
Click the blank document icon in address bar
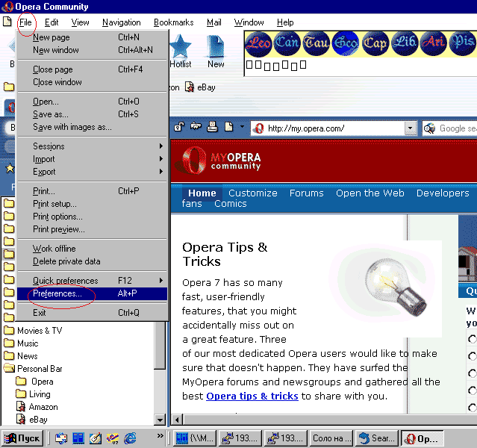tap(228, 127)
